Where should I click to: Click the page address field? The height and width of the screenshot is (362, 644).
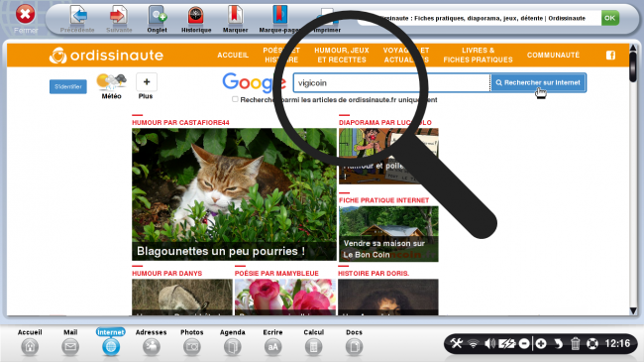(479, 18)
